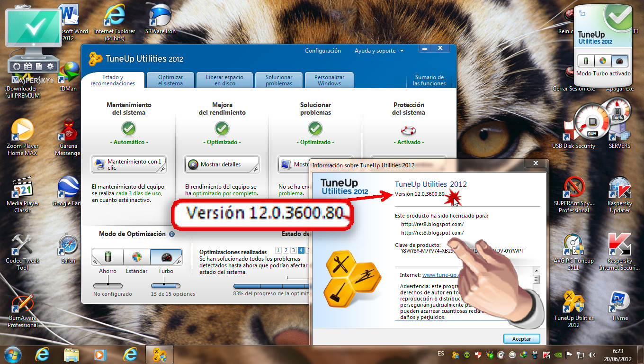Open Windows Explorer folder on taskbar
The height and width of the screenshot is (364, 644).
coord(72,355)
